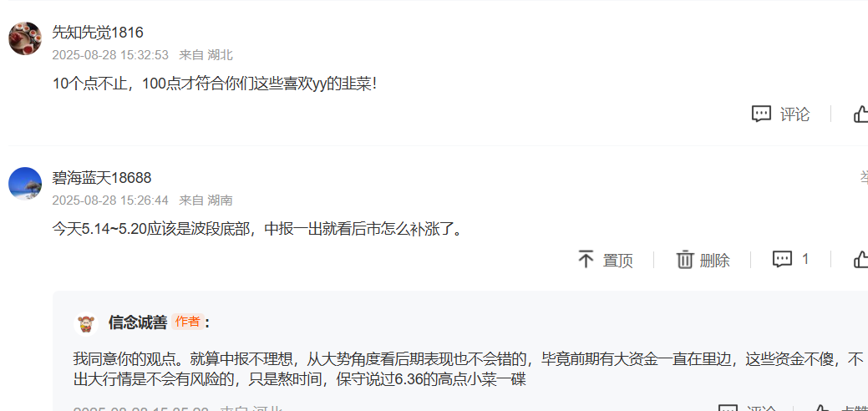
Task: Click the 置顶 up-arrow pin icon
Action: coord(586,259)
